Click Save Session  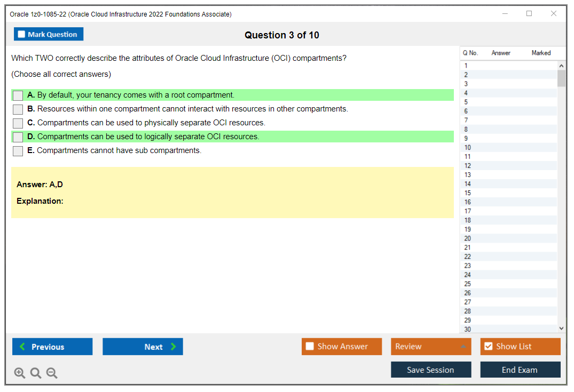coord(431,369)
